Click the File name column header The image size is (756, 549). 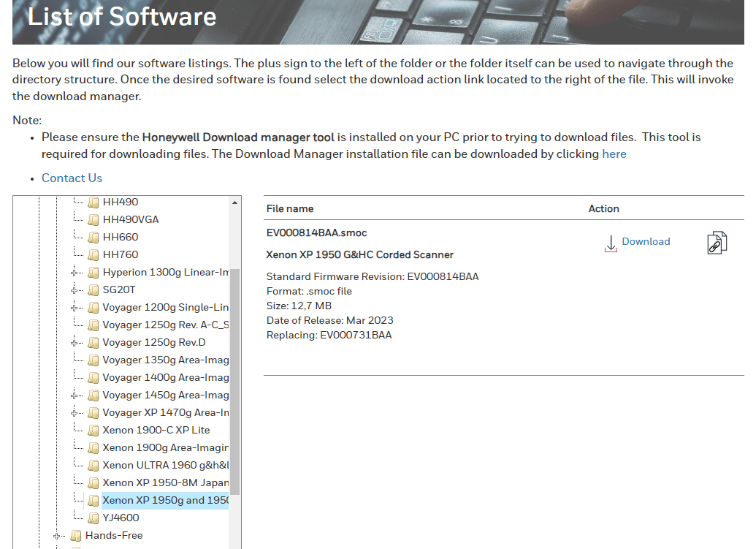[290, 208]
